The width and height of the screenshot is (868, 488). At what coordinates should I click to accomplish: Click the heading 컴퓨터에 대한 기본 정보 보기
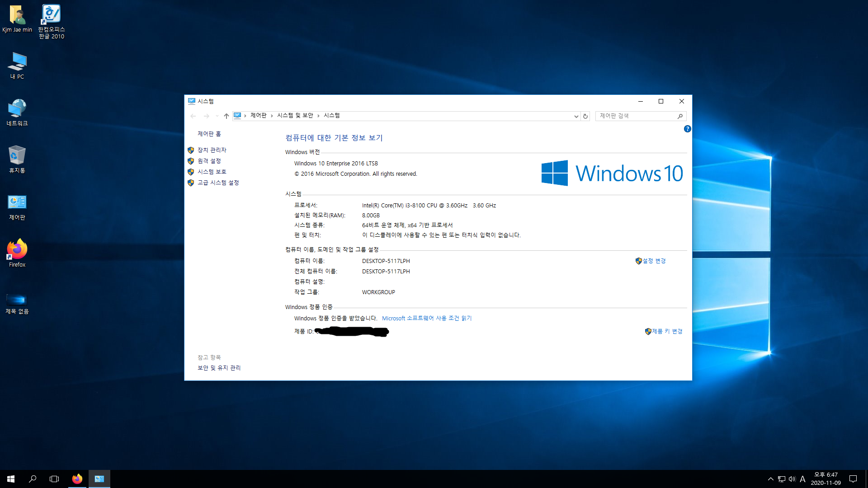pyautogui.click(x=334, y=138)
